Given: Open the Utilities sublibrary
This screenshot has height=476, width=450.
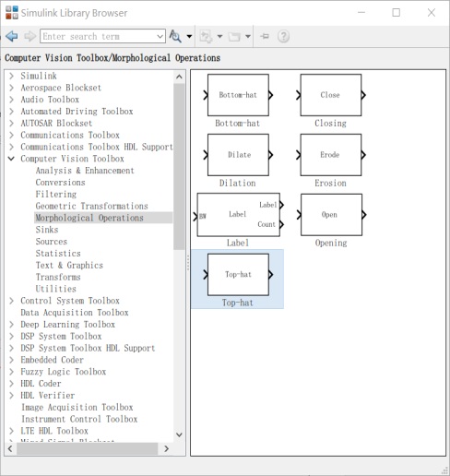Looking at the screenshot, I should pyautogui.click(x=56, y=289).
